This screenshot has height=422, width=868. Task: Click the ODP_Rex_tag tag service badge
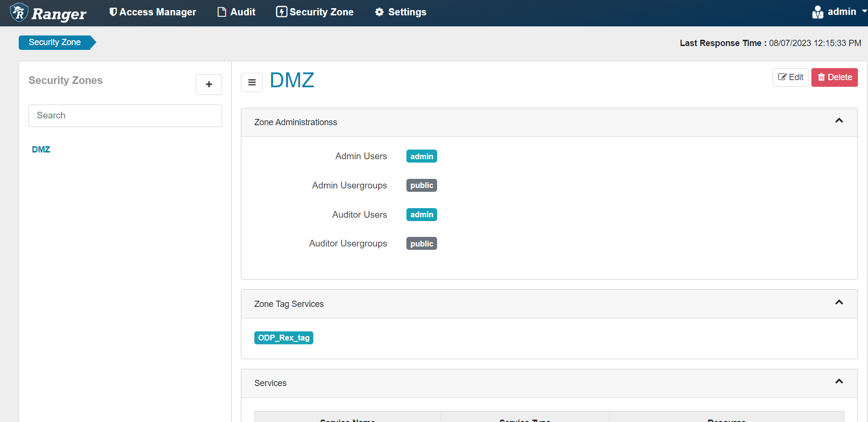click(x=284, y=338)
